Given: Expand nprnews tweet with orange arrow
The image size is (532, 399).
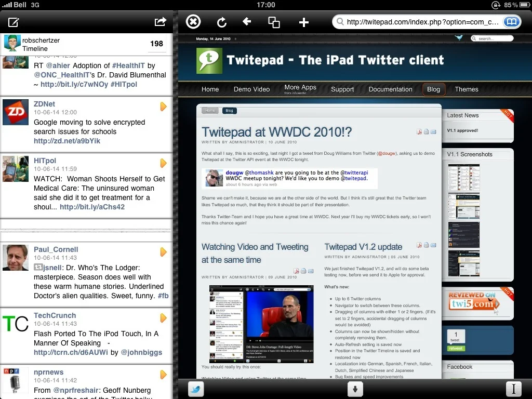Looking at the screenshot, I should pos(163,375).
